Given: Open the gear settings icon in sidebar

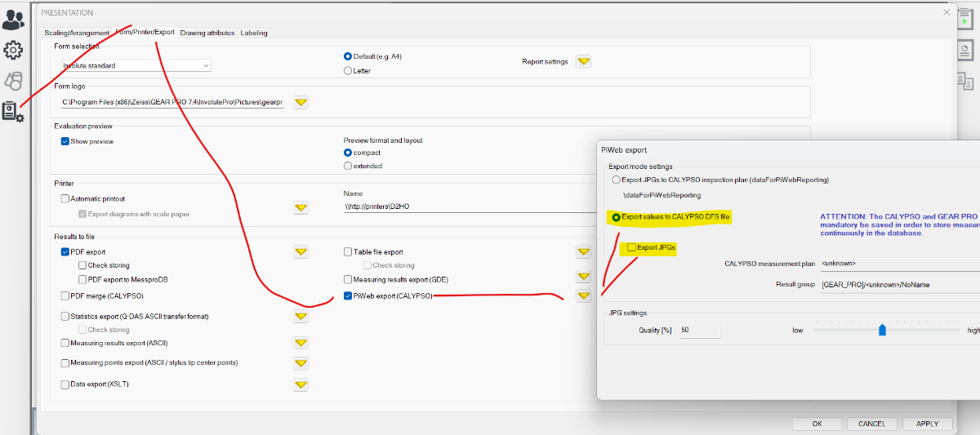Looking at the screenshot, I should point(13,51).
